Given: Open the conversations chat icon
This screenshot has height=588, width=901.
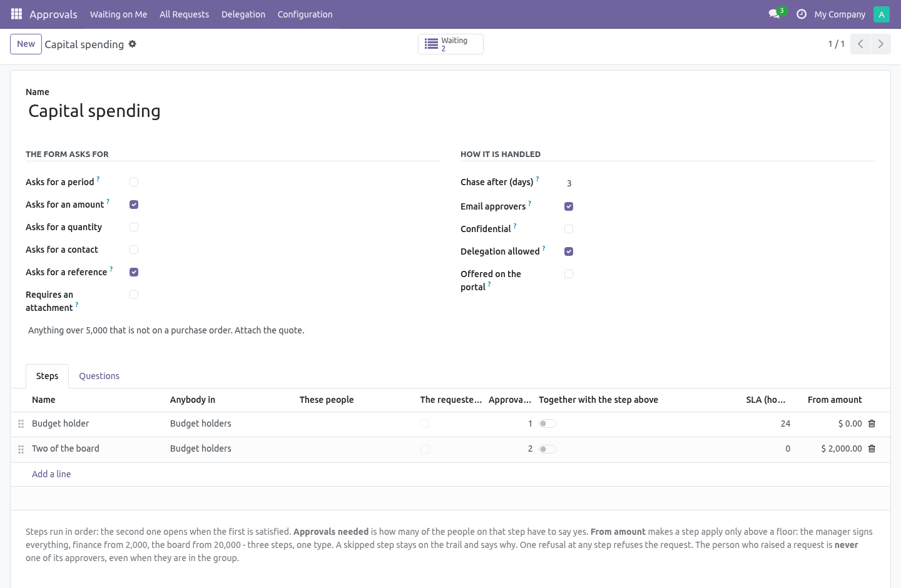Looking at the screenshot, I should [774, 14].
